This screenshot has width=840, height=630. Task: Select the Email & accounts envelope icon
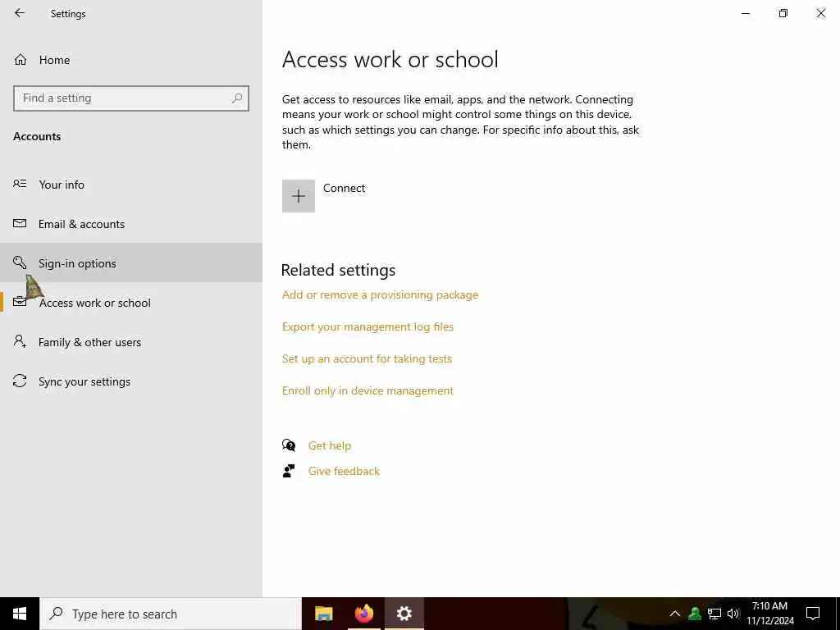point(20,223)
